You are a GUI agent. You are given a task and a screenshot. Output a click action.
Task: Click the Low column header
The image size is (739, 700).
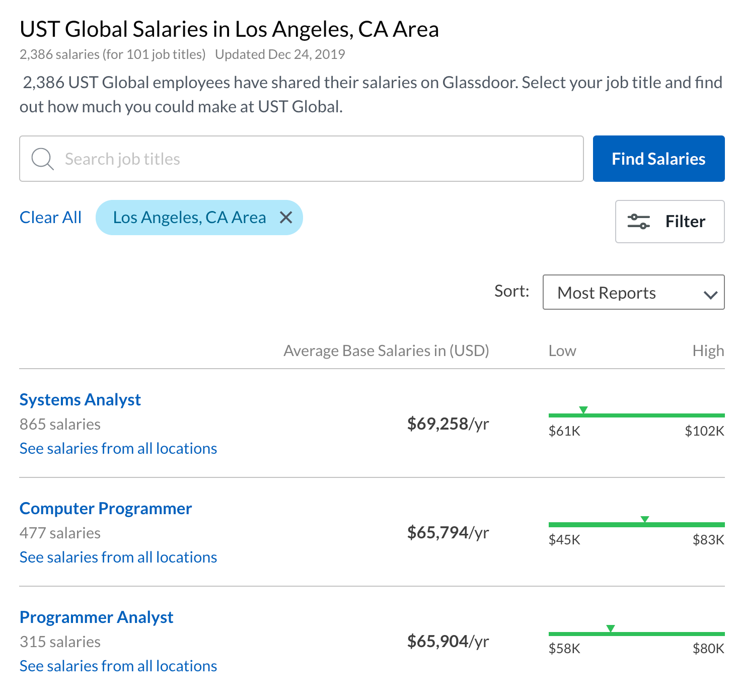pyautogui.click(x=562, y=351)
